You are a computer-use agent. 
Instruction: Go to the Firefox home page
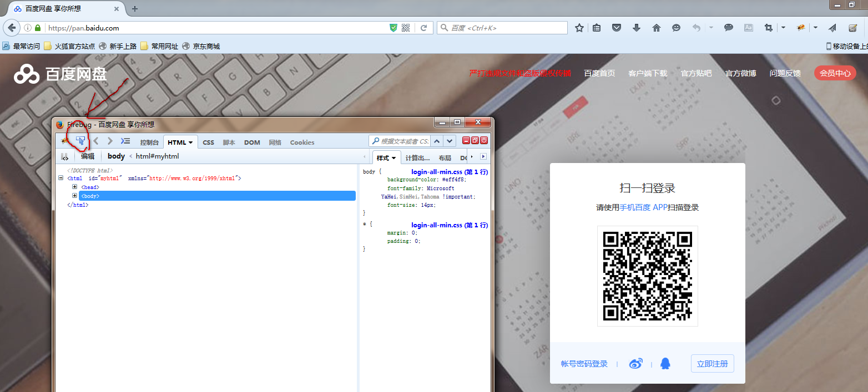657,28
